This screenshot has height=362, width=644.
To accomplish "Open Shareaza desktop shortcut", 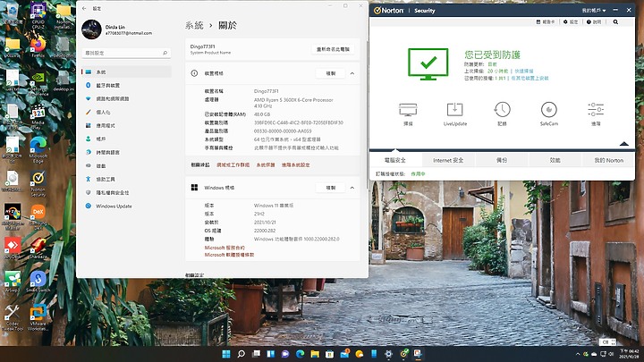I will click(x=38, y=248).
